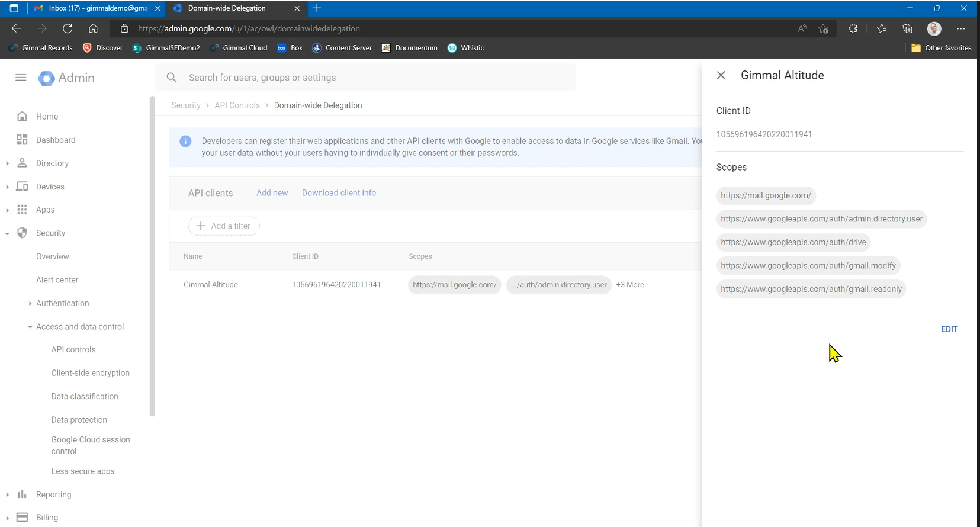Screen dimensions: 980x527
Task: Click the Add a filter chip
Action: 224,226
